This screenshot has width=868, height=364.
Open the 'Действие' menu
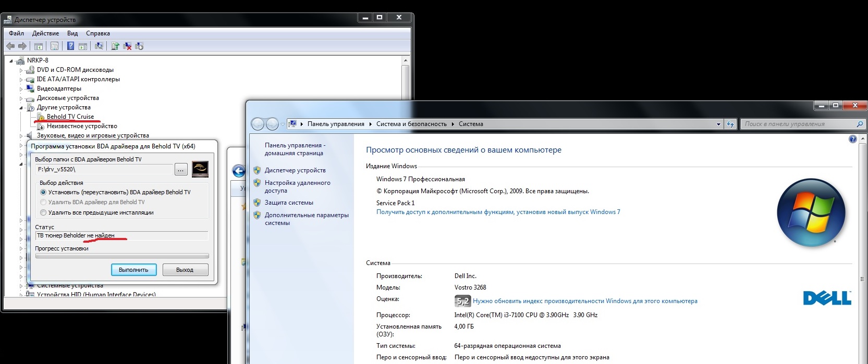pos(45,33)
